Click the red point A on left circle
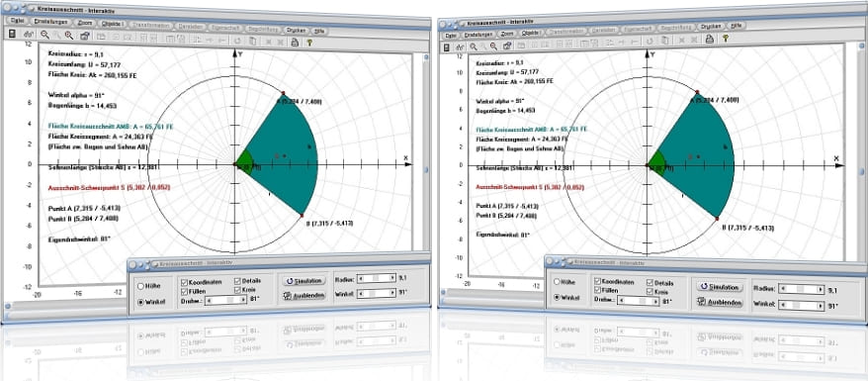868x381 pixels. (283, 92)
